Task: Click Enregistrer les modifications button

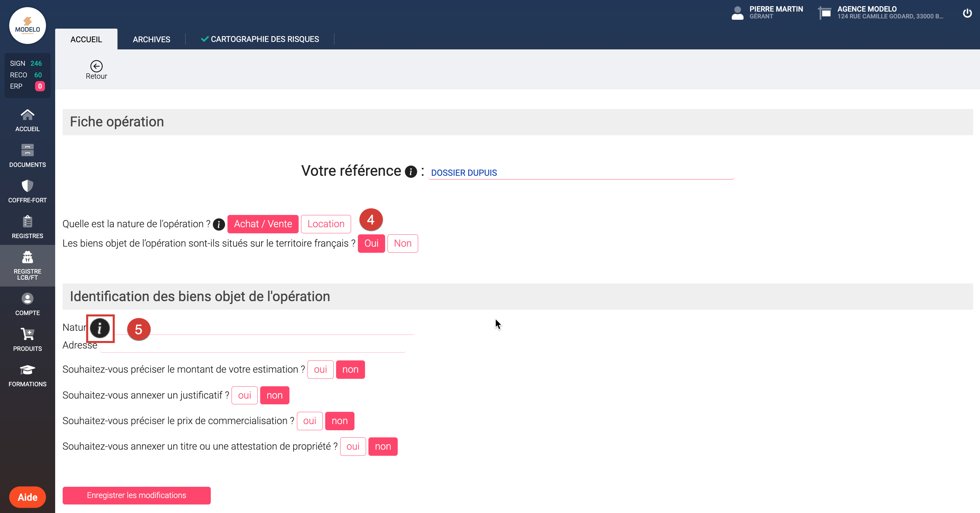Action: pyautogui.click(x=137, y=495)
